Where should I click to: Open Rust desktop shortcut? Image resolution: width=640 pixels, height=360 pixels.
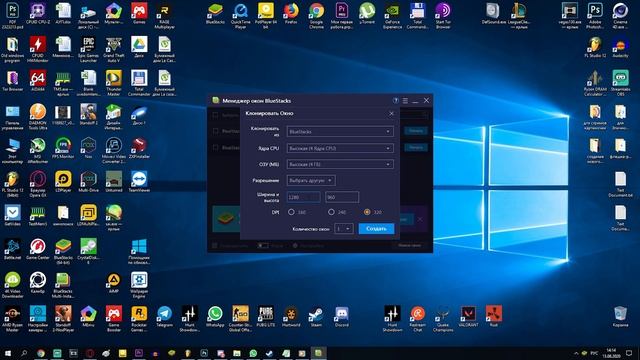tap(493, 317)
